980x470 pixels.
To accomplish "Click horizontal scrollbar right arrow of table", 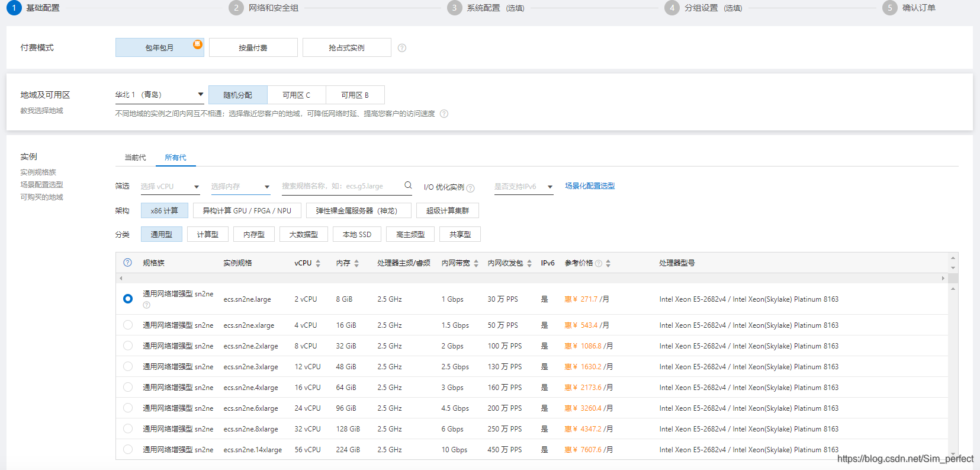I will click(x=943, y=278).
